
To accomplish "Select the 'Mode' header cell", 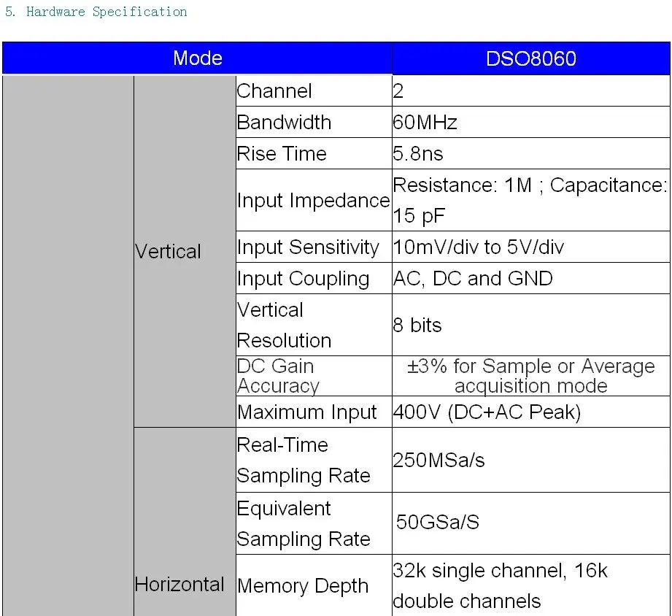I will [x=197, y=58].
